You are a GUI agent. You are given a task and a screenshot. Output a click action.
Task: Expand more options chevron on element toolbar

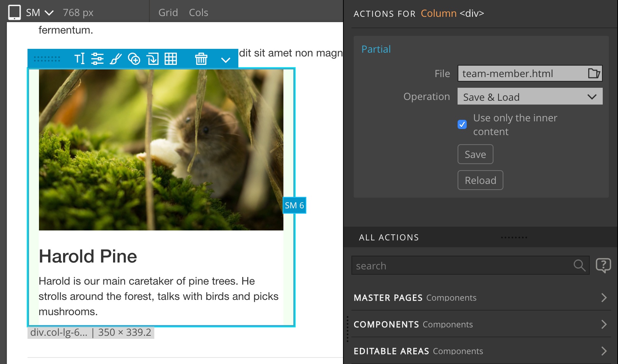pos(226,60)
